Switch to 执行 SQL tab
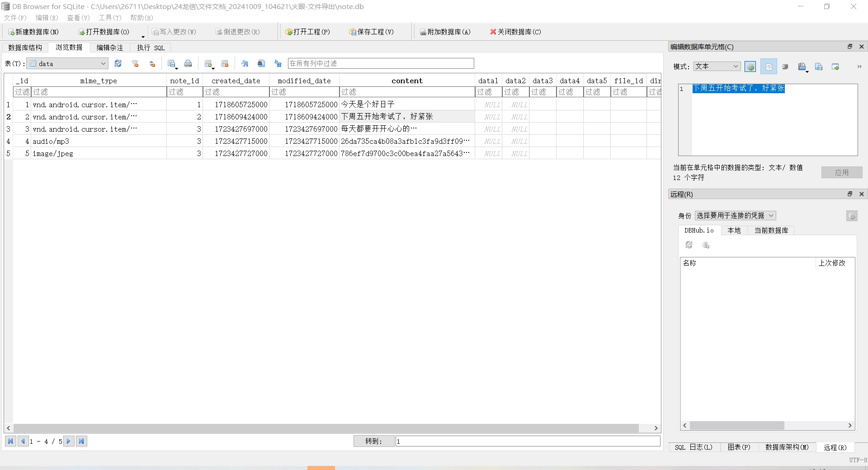 tap(151, 47)
